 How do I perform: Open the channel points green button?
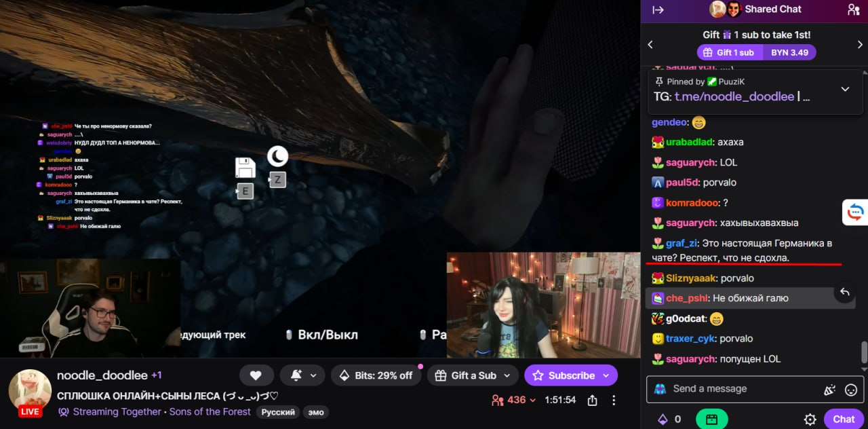711,419
